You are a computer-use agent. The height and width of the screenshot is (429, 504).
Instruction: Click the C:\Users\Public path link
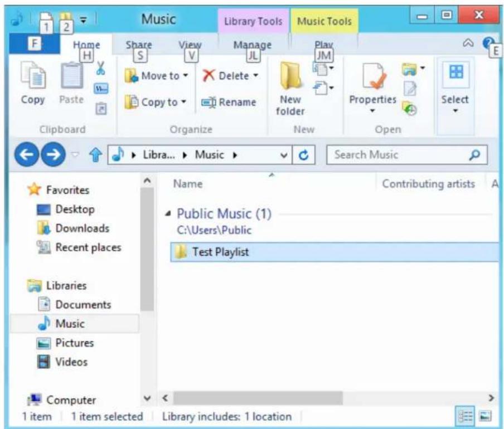tap(214, 230)
